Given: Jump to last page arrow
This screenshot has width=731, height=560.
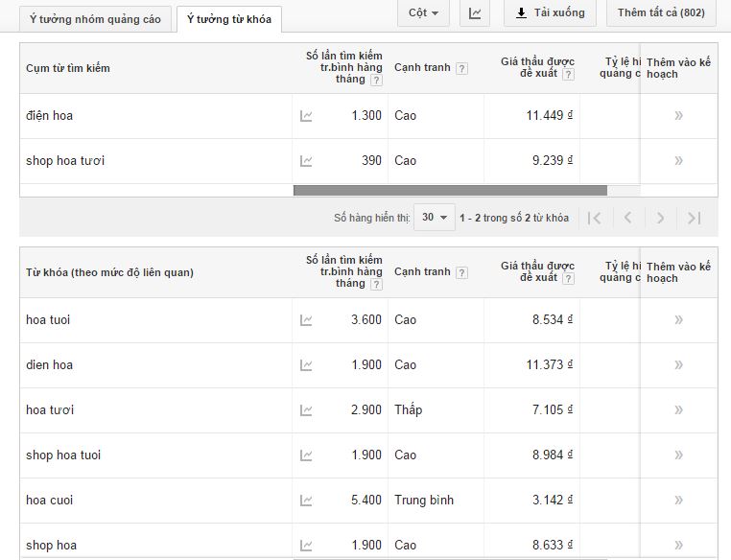Looking at the screenshot, I should (695, 218).
